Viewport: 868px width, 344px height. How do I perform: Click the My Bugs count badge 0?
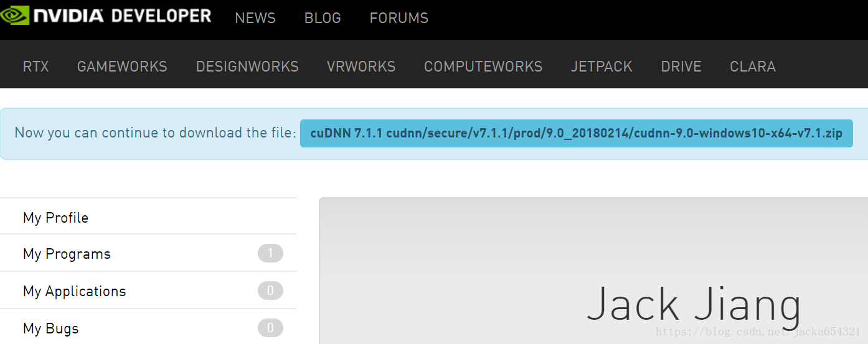[270, 328]
